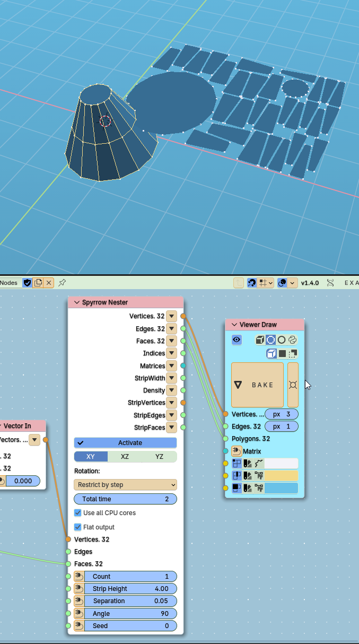Open the overlay options dropdown arrow
The width and height of the screenshot is (359, 644).
pyautogui.click(x=293, y=283)
